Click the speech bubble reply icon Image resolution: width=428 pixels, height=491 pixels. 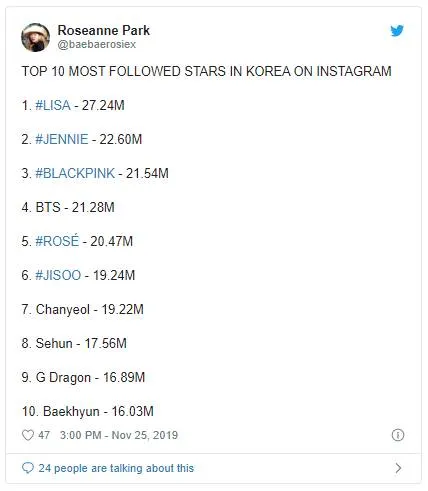28,468
